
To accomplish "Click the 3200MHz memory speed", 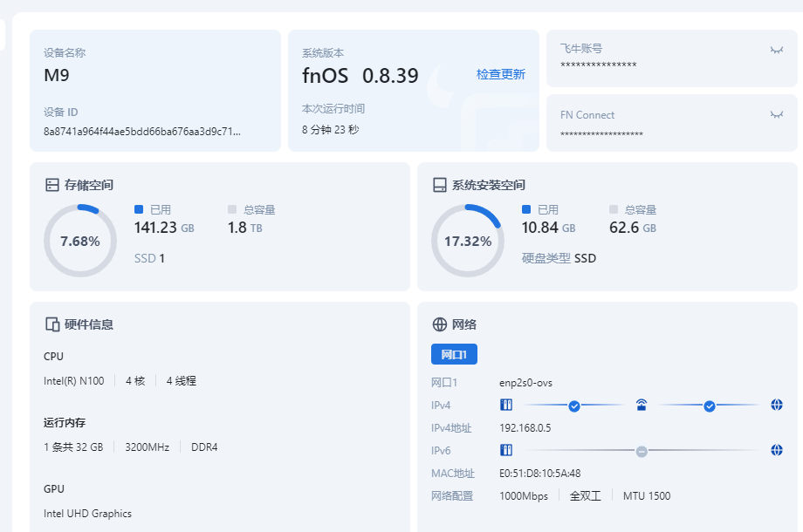I will (x=147, y=447).
